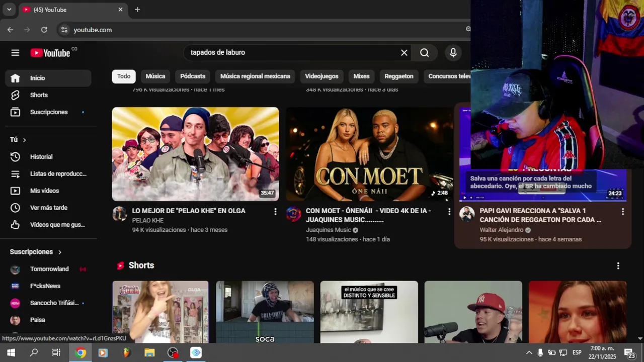Open PAPI GAVI REACCIONA video title
This screenshot has width=644, height=362.
coord(540,215)
